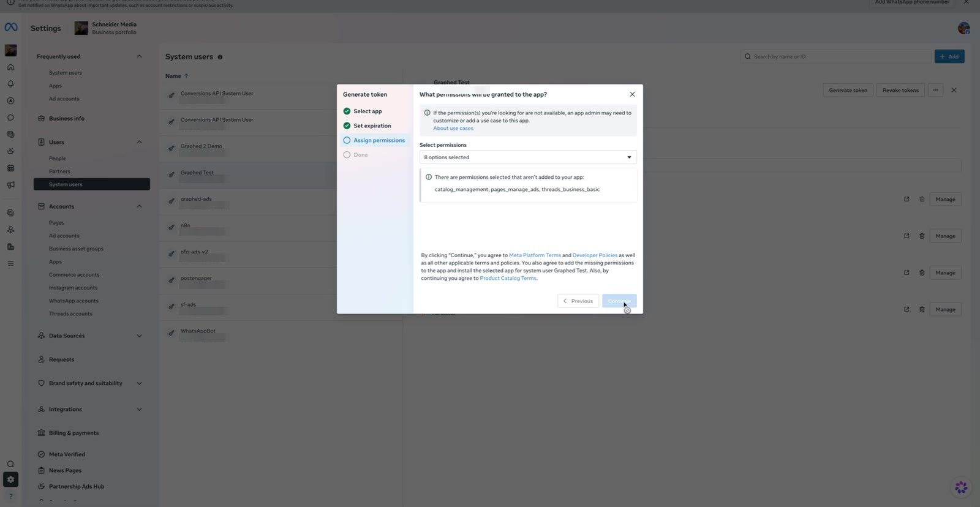Expand the Integrations section
This screenshot has width=980, height=507.
(x=139, y=409)
